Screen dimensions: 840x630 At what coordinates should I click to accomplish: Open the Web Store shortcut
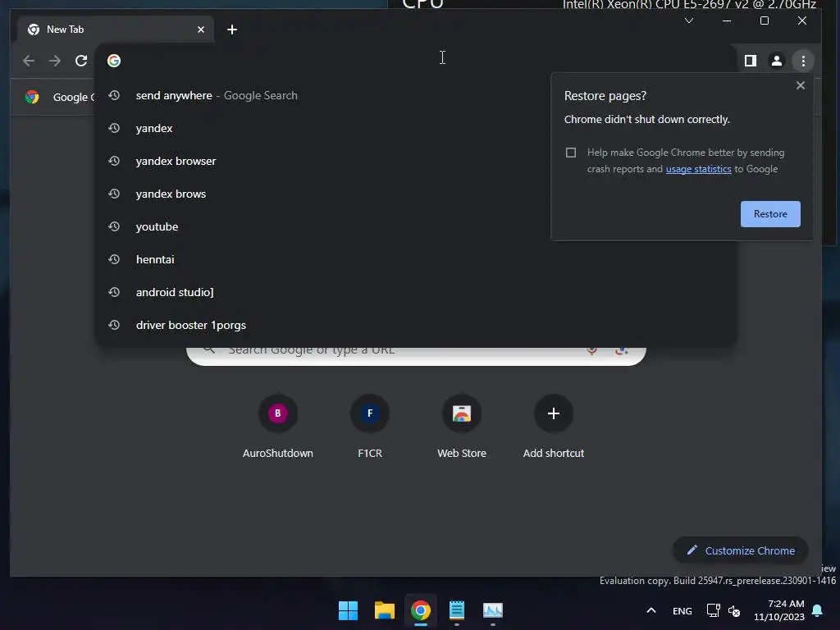462,427
